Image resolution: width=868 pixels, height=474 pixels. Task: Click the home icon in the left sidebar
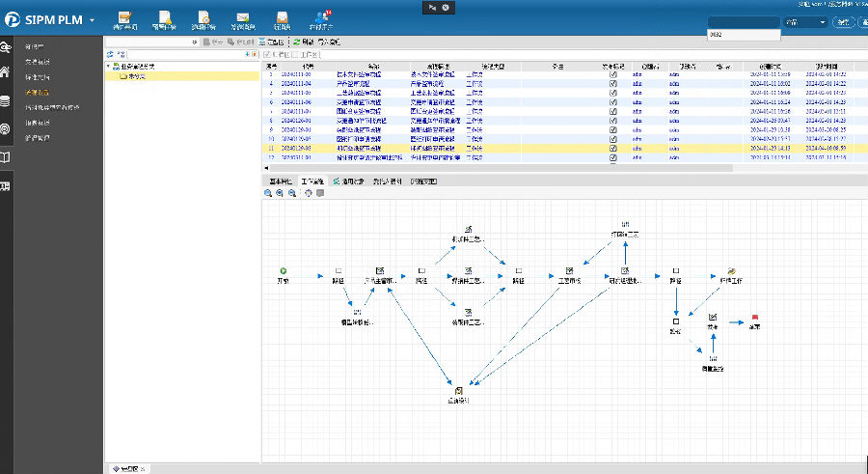6,72
